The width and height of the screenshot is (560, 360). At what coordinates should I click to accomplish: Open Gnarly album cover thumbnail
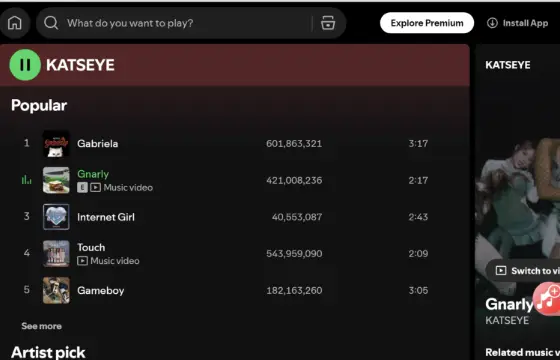(56, 180)
